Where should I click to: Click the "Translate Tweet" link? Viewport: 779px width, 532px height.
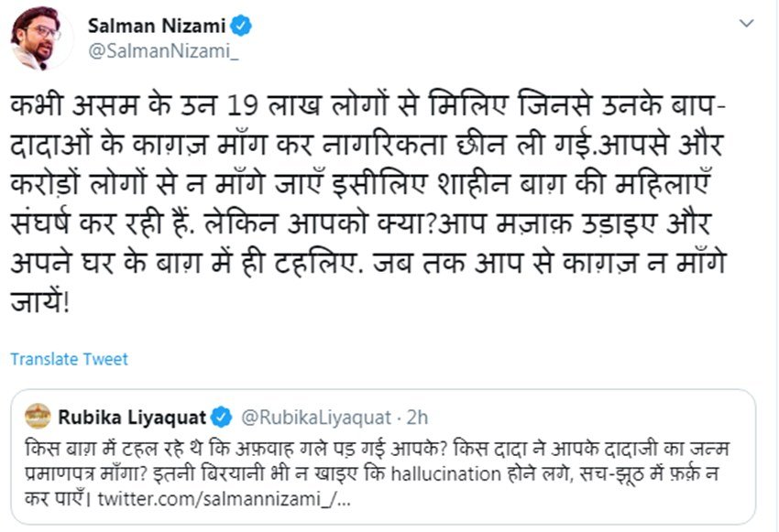(x=70, y=360)
